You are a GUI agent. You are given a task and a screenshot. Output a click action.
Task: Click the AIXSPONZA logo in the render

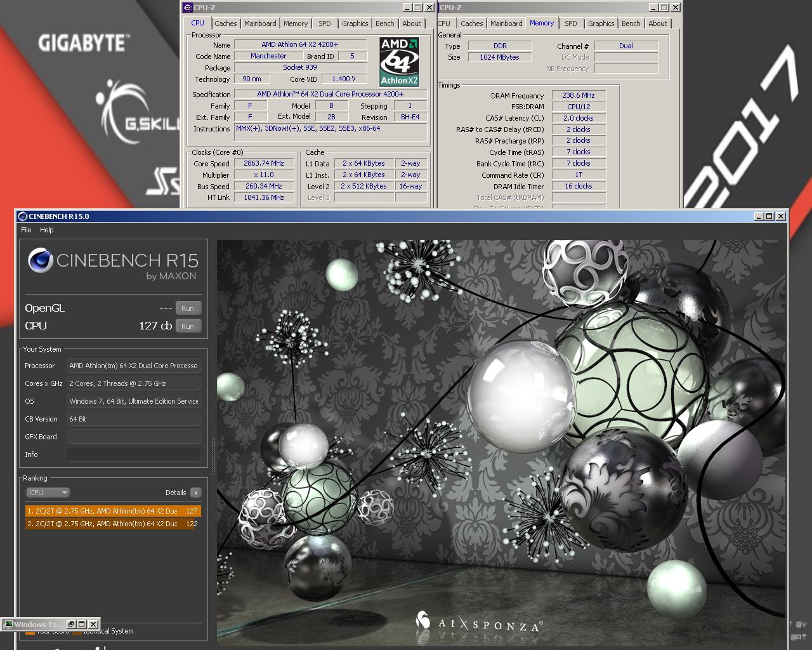coord(478,623)
